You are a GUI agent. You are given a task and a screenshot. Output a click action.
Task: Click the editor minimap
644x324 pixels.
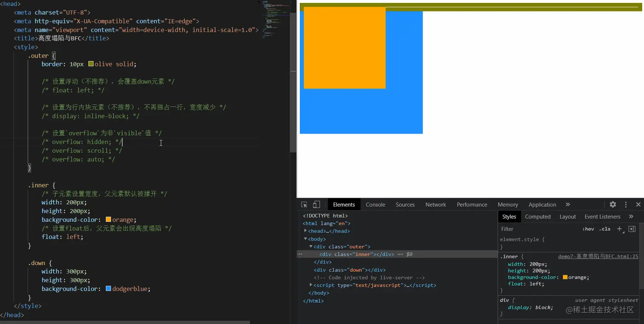(x=275, y=20)
